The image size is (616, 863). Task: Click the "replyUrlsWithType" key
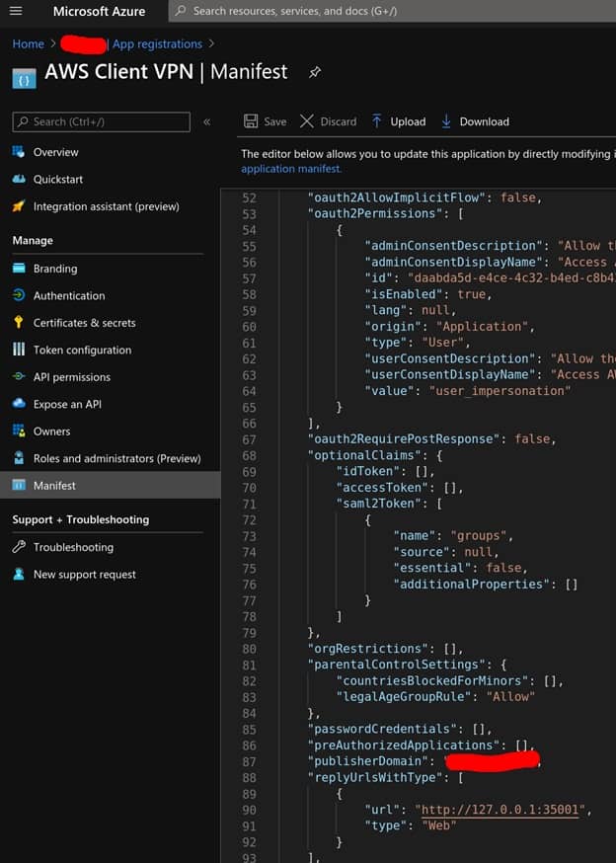[x=379, y=777]
